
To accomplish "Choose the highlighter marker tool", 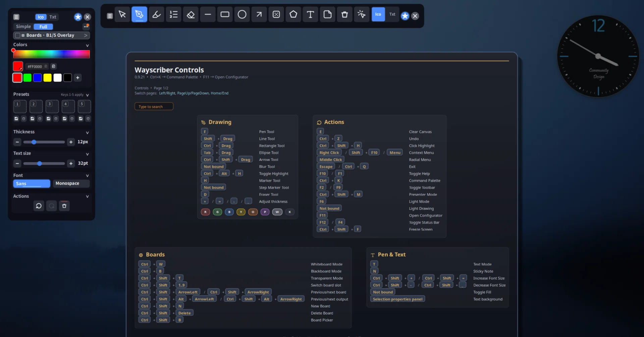I will [156, 14].
